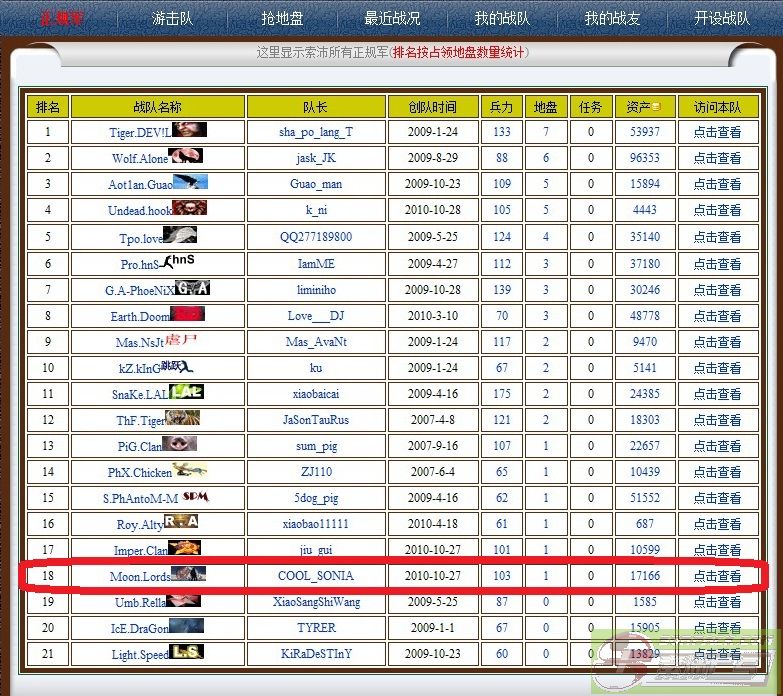The width and height of the screenshot is (783, 696).
Task: Click the SnaKe.LAL team logo
Action: (x=185, y=392)
